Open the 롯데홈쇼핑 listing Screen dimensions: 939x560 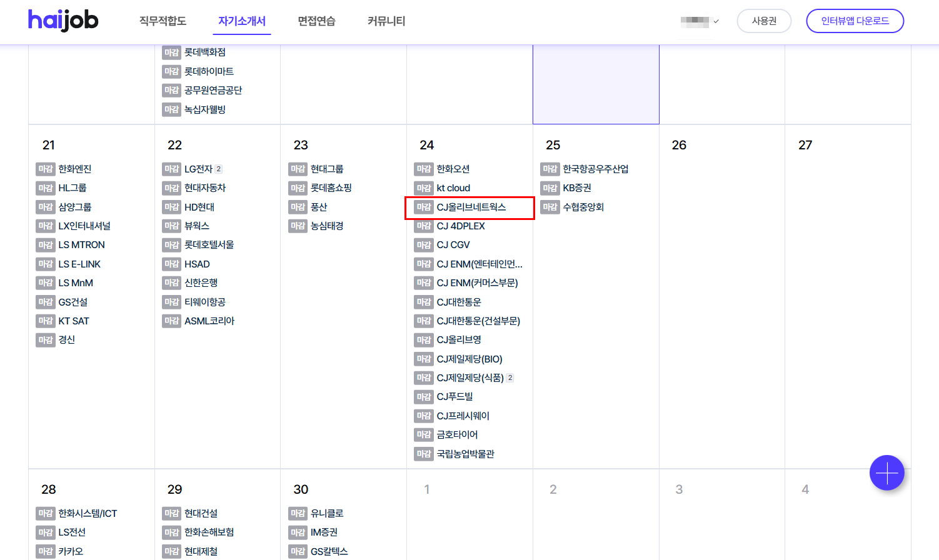(331, 188)
